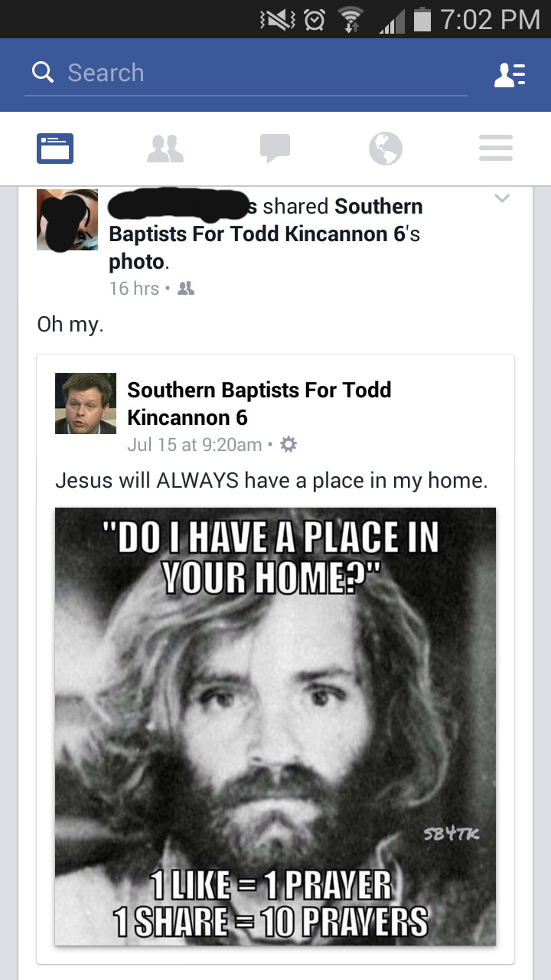Tap the 'photo' link in share header
Image resolution: width=551 pixels, height=980 pixels.
pos(137,262)
